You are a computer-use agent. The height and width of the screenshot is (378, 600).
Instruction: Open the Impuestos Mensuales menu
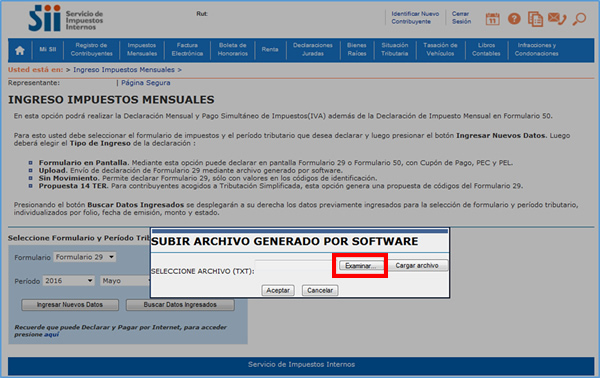(142, 50)
